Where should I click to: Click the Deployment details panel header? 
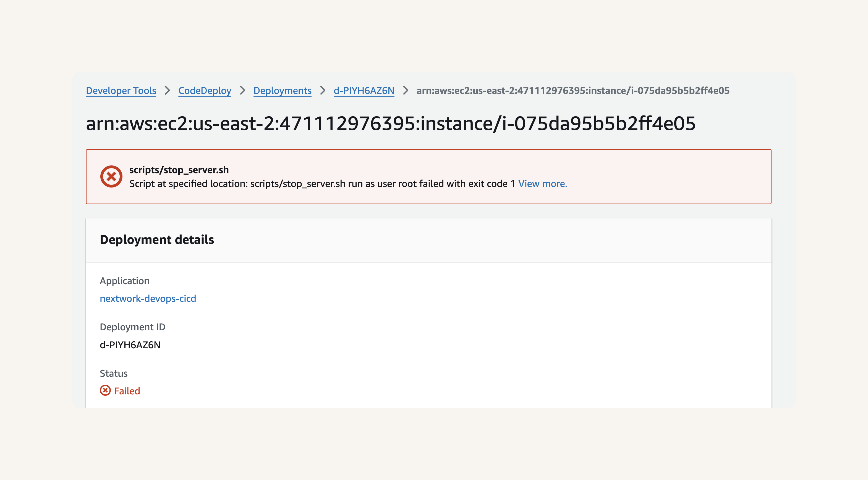[x=428, y=240]
